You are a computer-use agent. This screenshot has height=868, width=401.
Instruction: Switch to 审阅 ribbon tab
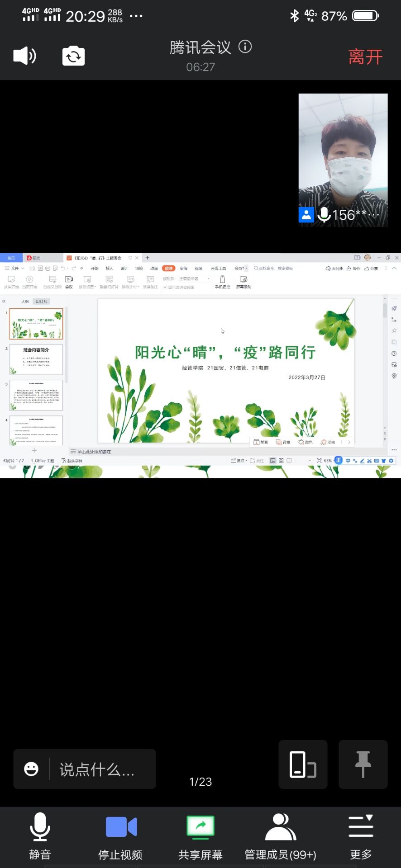[x=184, y=268]
